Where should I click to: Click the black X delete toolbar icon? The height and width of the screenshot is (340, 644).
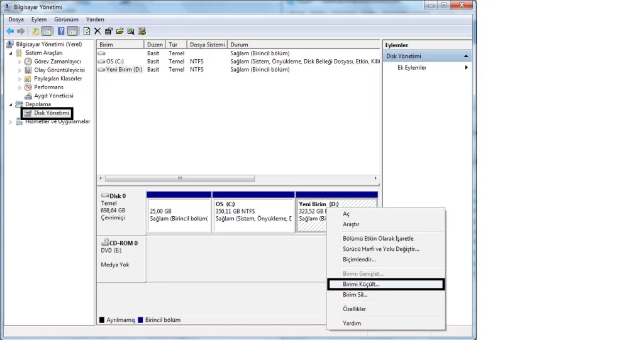click(97, 31)
